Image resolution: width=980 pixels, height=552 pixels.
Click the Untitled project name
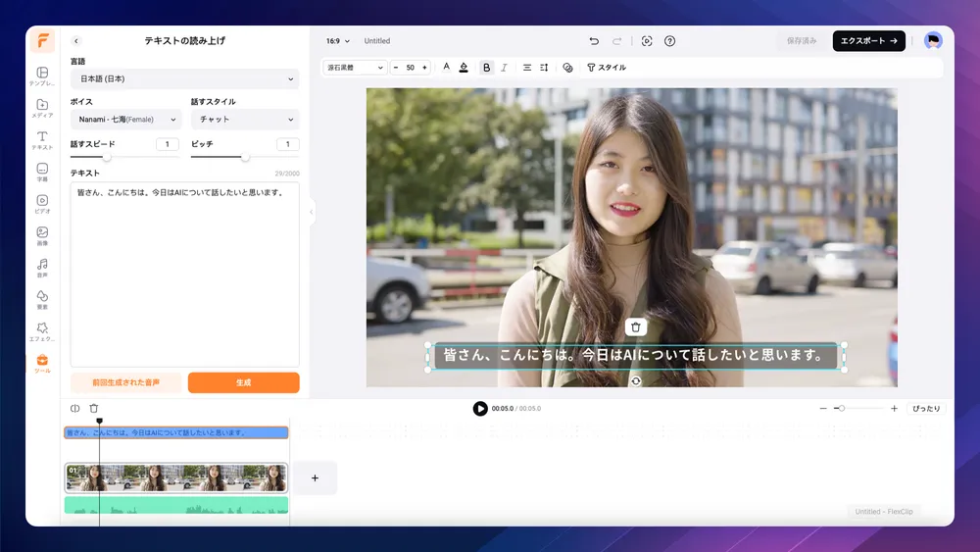377,41
